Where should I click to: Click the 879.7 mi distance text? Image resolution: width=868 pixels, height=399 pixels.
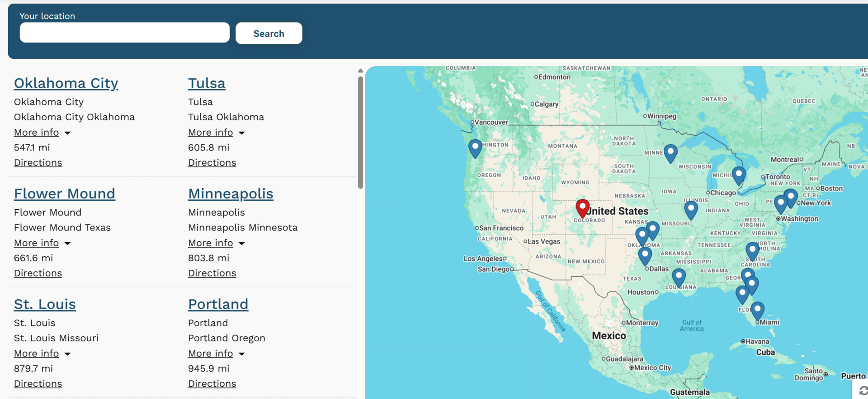tap(33, 368)
